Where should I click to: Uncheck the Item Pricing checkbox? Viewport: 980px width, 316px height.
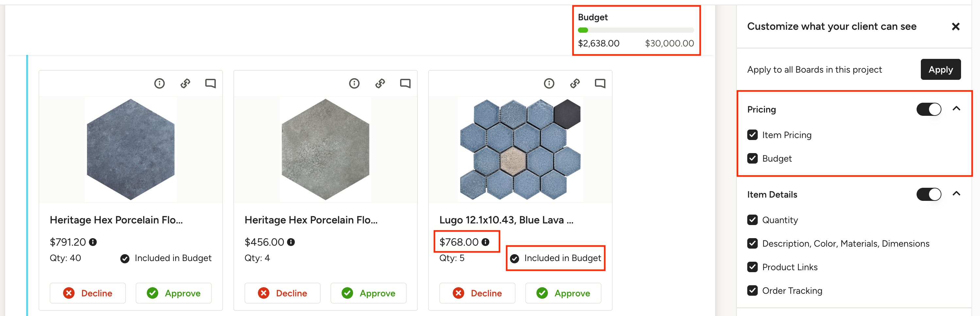(752, 135)
